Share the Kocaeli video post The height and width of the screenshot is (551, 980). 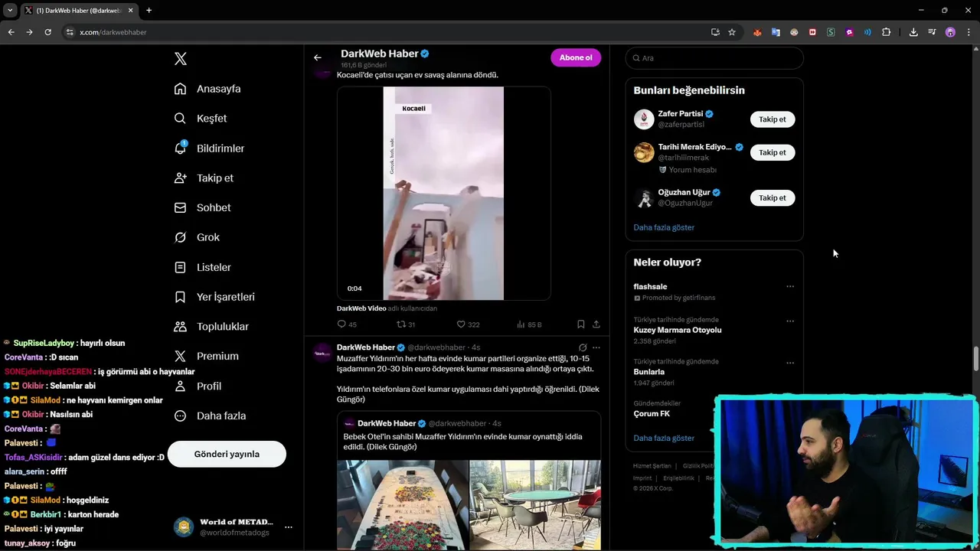(x=596, y=324)
